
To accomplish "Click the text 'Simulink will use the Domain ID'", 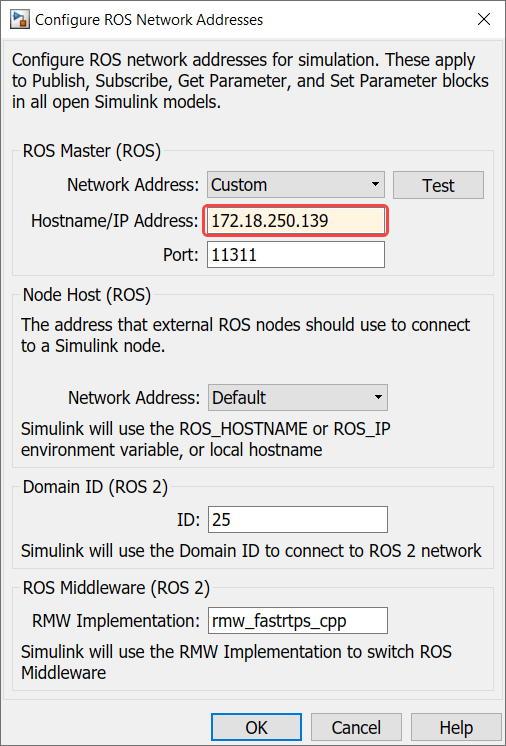I will [x=251, y=551].
